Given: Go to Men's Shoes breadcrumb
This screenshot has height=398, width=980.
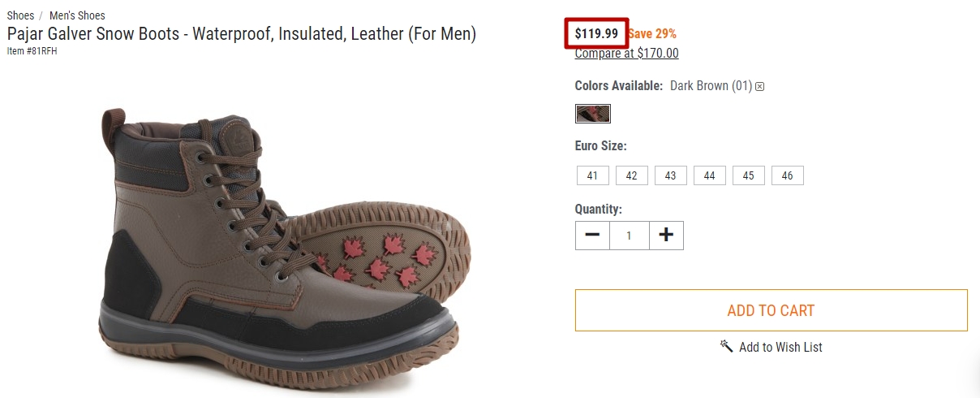Looking at the screenshot, I should coord(77,15).
